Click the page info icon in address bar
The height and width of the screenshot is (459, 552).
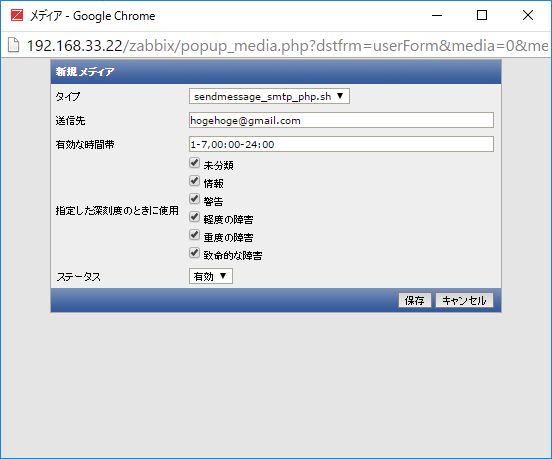point(13,45)
